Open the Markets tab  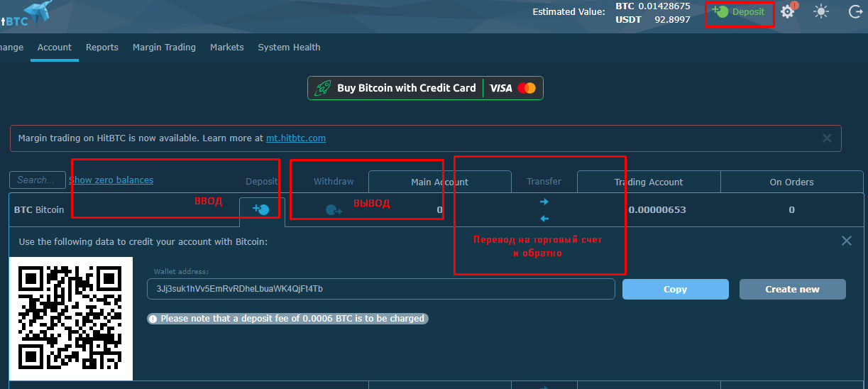(227, 48)
